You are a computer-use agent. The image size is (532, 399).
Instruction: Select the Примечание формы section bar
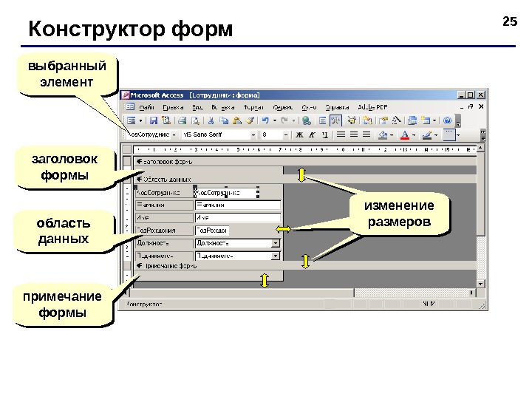305,266
